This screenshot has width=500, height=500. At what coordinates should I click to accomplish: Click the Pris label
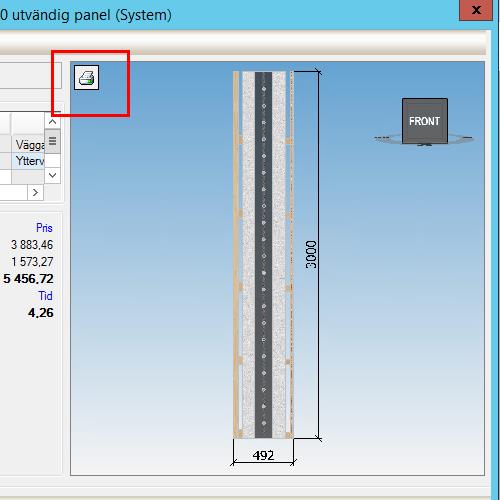pyautogui.click(x=44, y=228)
